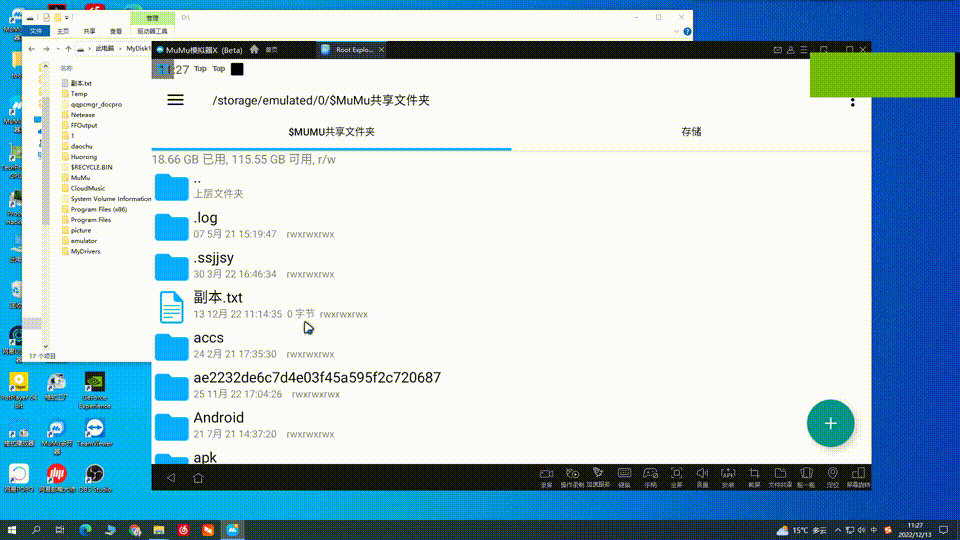
Task: Open the 文件共享 file sharing icon
Action: [x=780, y=477]
